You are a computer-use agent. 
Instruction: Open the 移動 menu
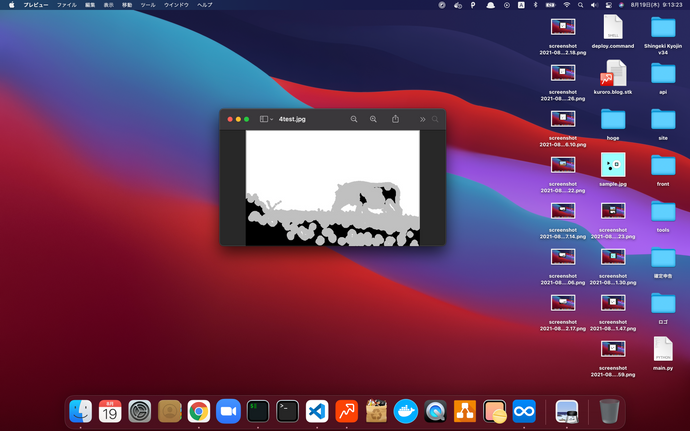(x=127, y=5)
